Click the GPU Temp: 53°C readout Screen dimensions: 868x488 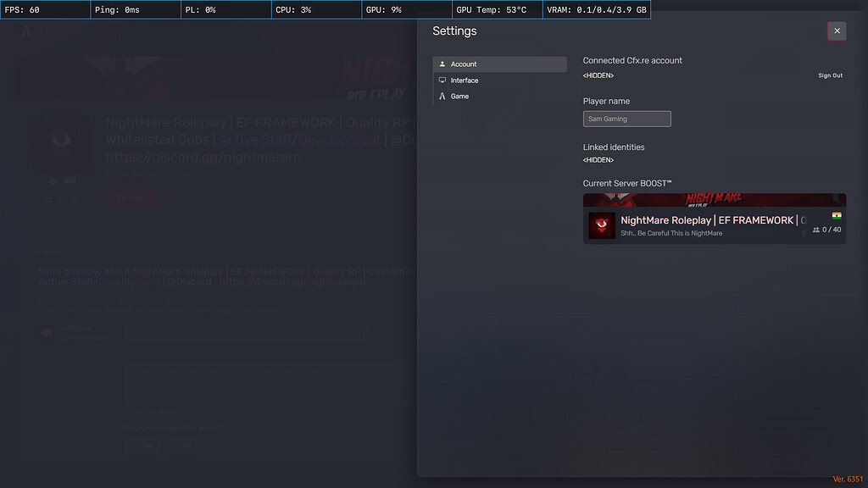[x=497, y=10]
